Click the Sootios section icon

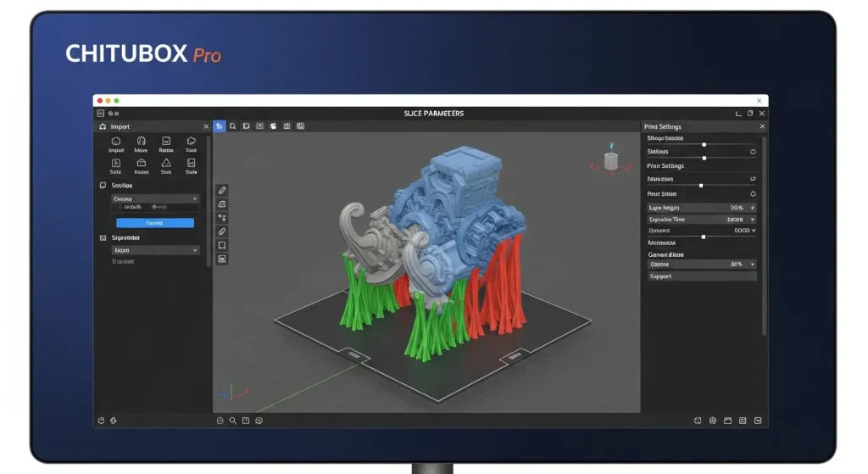[103, 186]
